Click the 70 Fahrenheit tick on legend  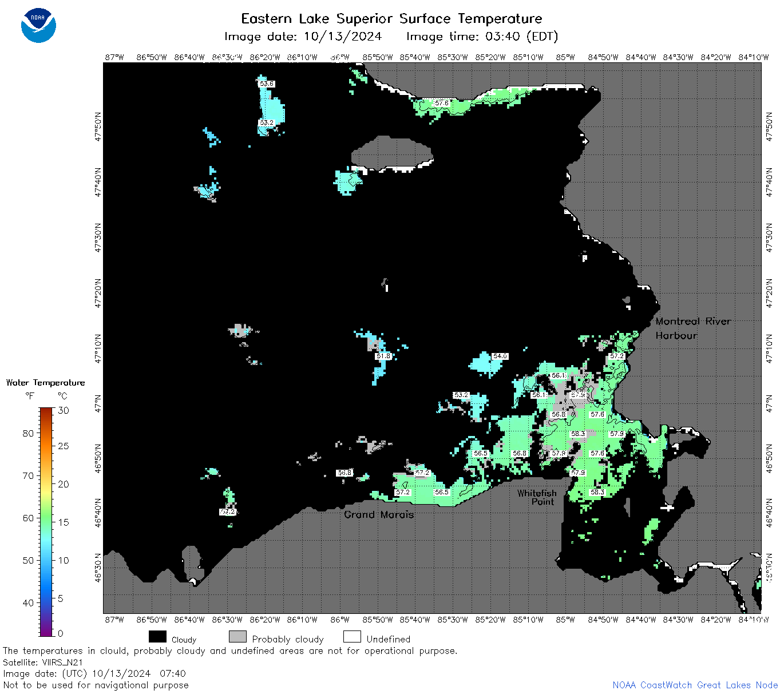click(x=28, y=475)
